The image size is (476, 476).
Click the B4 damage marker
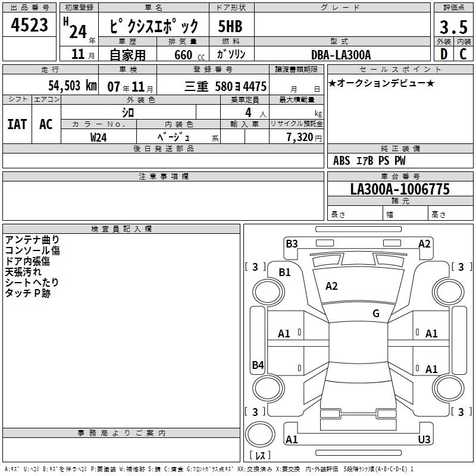click(258, 365)
